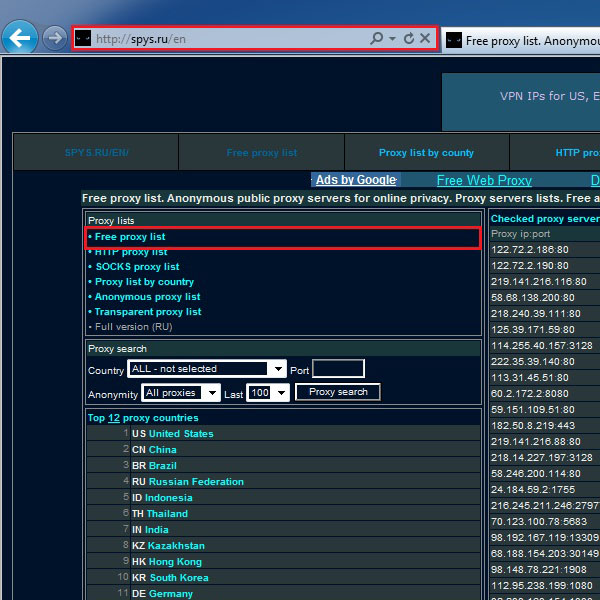
Task: Open Free proxy list sidebar link
Action: (x=130, y=237)
